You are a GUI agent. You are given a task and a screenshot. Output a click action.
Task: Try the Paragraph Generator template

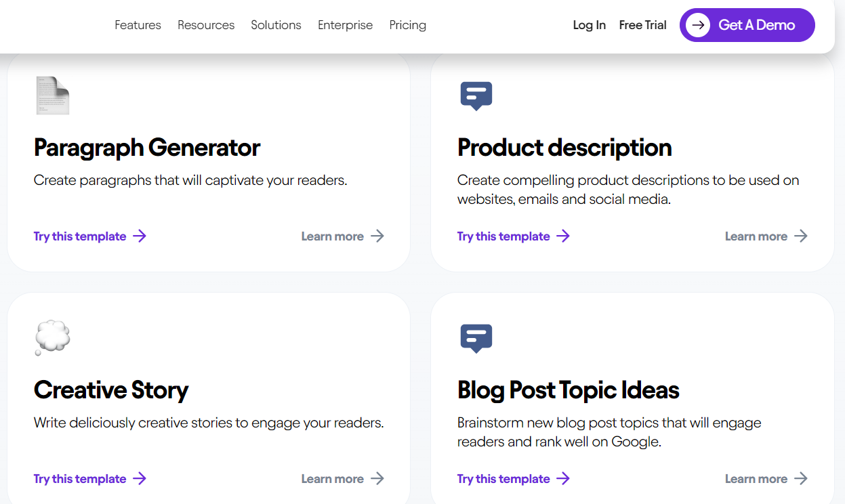(x=80, y=236)
